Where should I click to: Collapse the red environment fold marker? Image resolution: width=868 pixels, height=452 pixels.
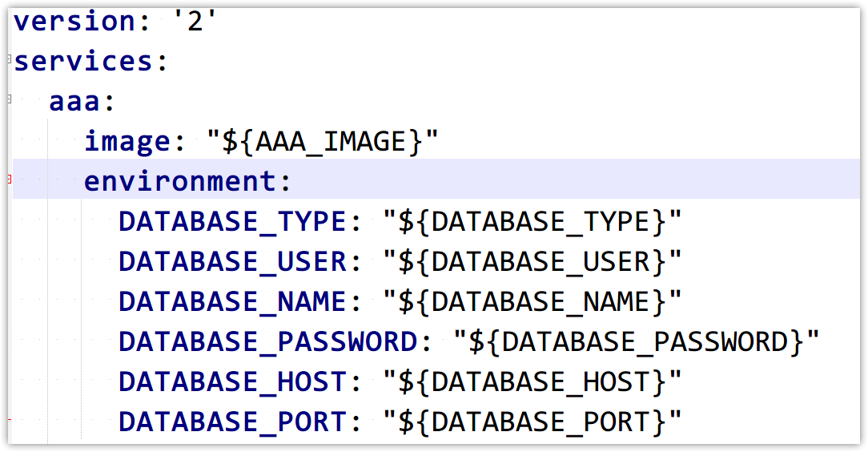tap(10, 179)
